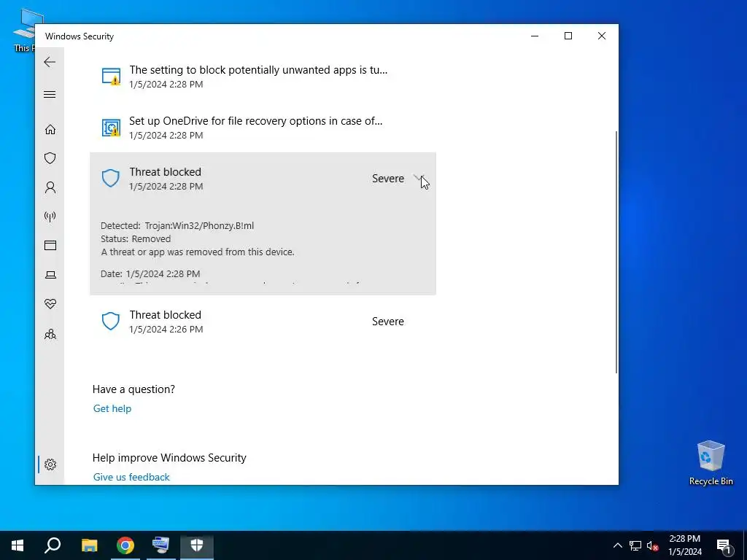The image size is (747, 560).
Task: Open File Explorer from taskbar
Action: tap(89, 545)
